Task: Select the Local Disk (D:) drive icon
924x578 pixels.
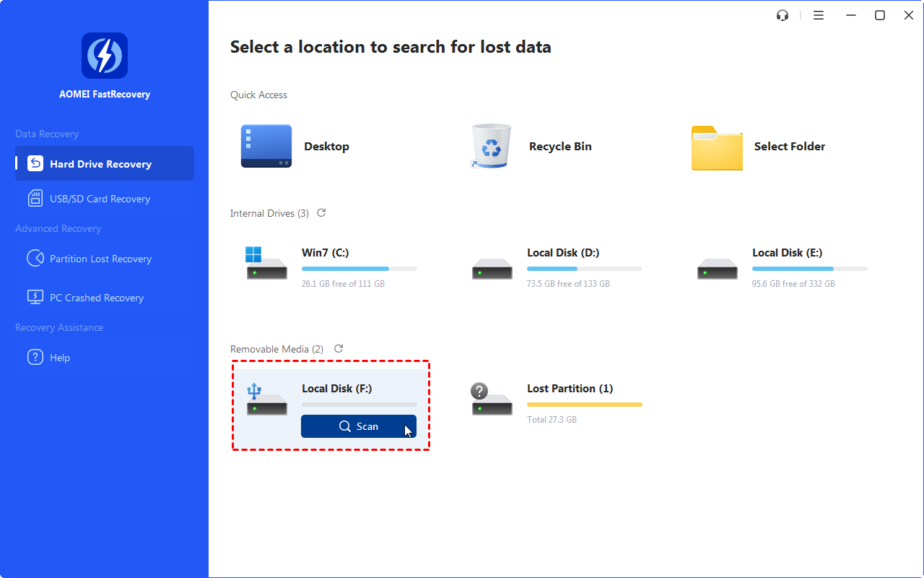Action: pos(492,269)
